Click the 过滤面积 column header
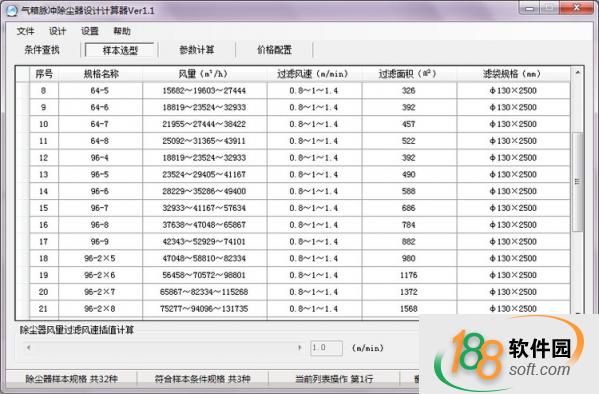This screenshot has width=599, height=394. pos(409,74)
